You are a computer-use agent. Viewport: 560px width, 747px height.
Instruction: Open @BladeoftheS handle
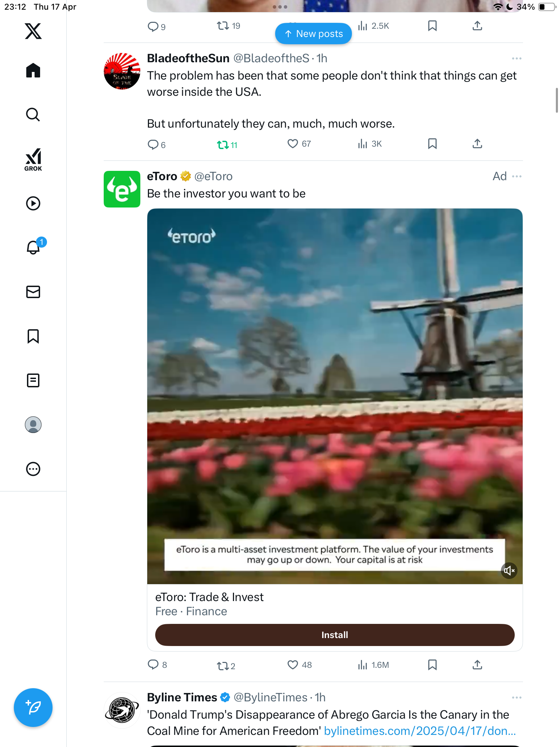271,58
